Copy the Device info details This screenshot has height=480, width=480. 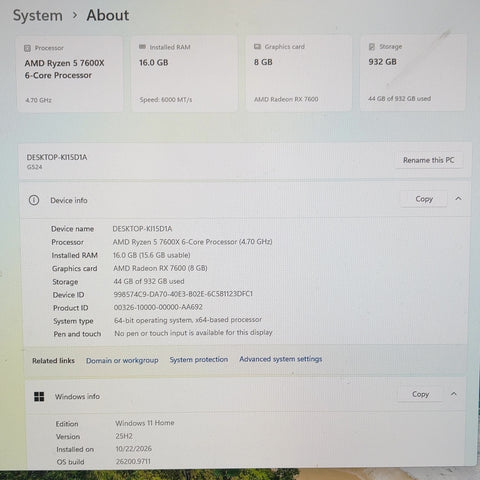click(424, 199)
